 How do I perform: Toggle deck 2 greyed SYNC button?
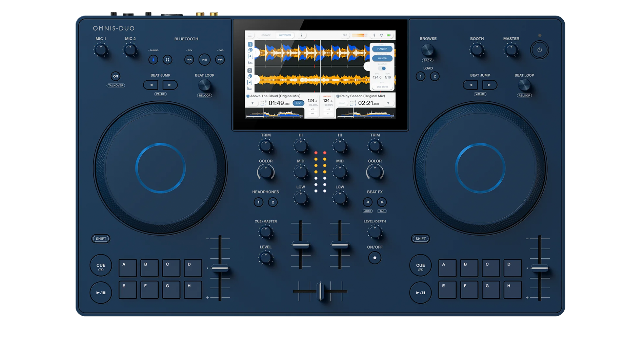coord(342,103)
